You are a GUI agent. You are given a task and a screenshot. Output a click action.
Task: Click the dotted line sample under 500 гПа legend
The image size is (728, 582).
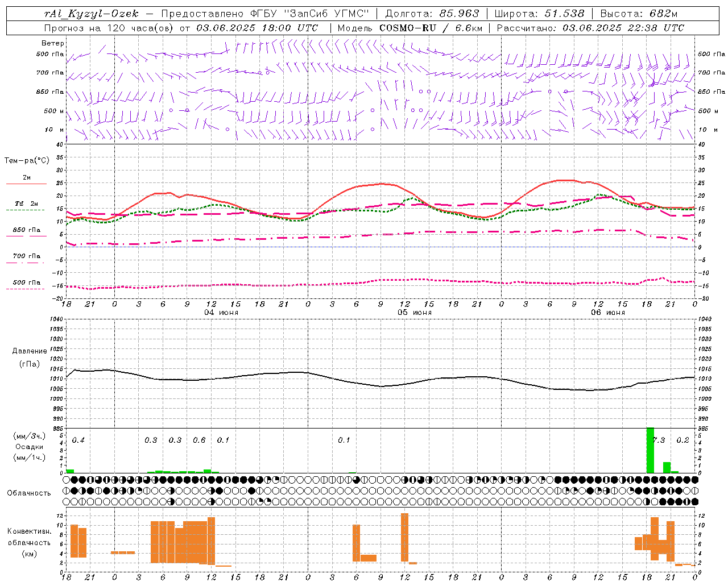[x=27, y=289]
